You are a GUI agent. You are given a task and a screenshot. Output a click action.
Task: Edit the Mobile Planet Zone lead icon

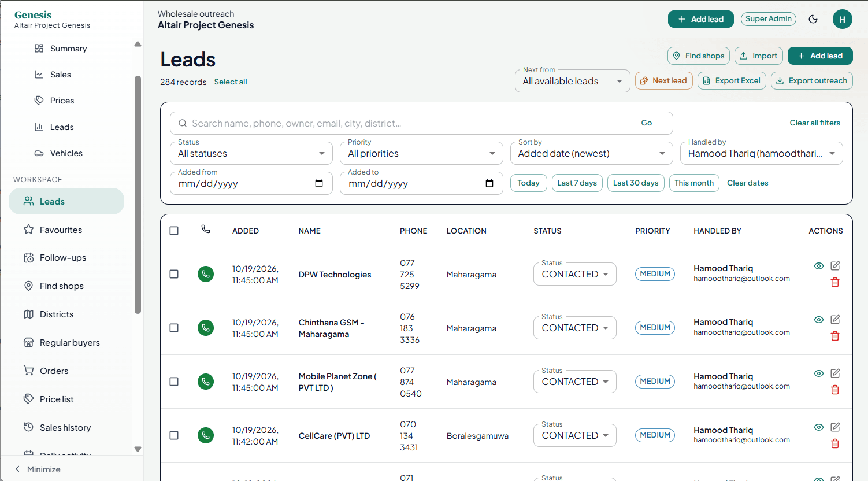click(x=835, y=373)
